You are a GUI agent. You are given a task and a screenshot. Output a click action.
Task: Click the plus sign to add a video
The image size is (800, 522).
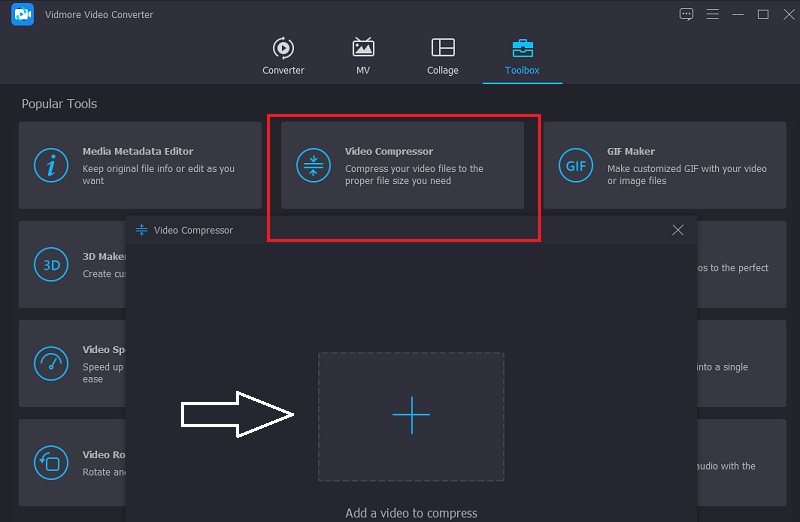411,416
